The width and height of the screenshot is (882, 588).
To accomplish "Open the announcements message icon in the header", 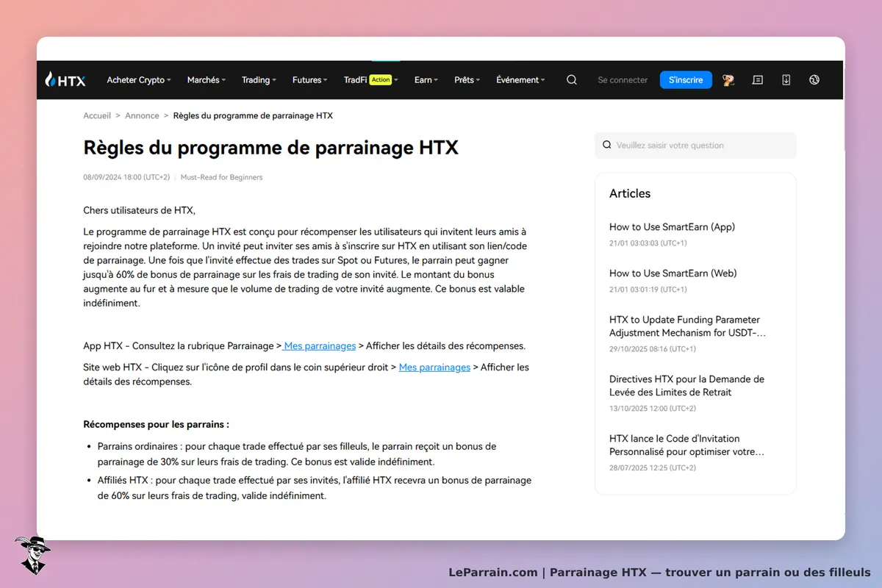I will (758, 80).
